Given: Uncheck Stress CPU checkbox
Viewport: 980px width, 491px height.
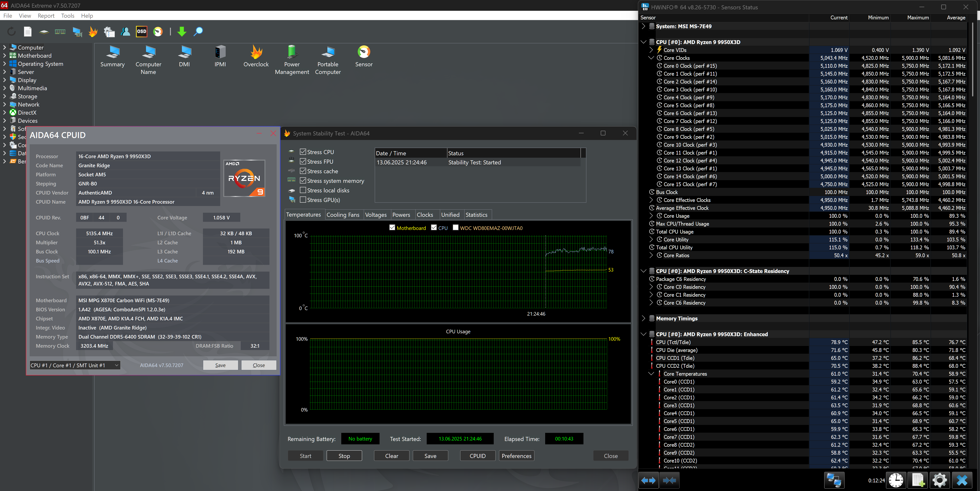Looking at the screenshot, I should pyautogui.click(x=303, y=152).
